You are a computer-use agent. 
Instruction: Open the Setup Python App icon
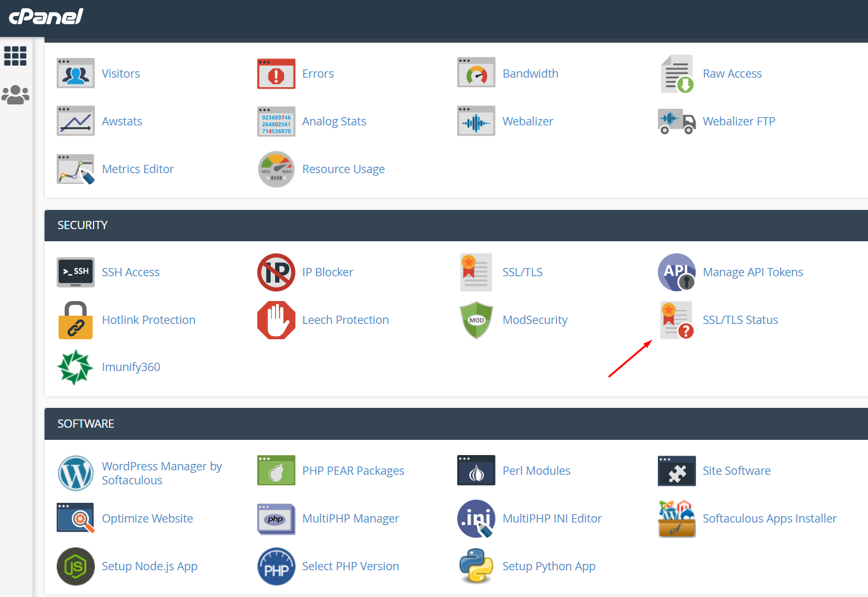coord(476,566)
